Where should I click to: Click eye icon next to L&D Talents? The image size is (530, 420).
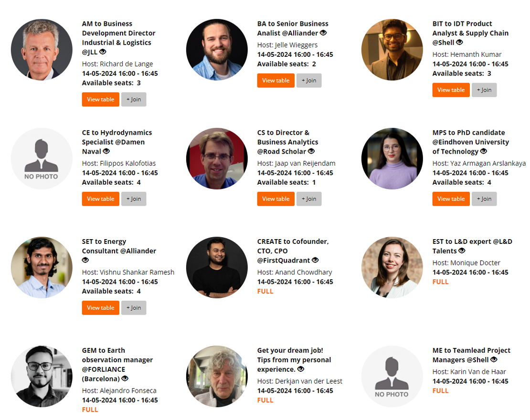[462, 251]
